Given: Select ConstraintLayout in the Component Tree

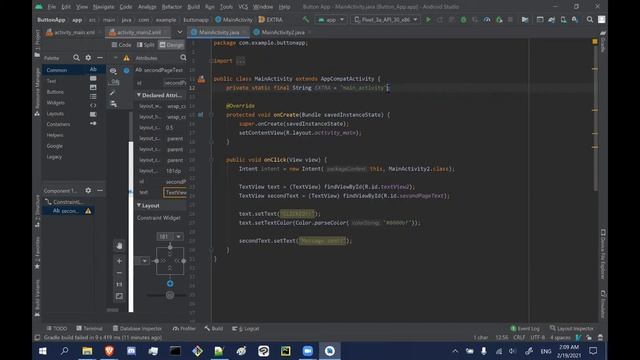Looking at the screenshot, I should (64, 202).
